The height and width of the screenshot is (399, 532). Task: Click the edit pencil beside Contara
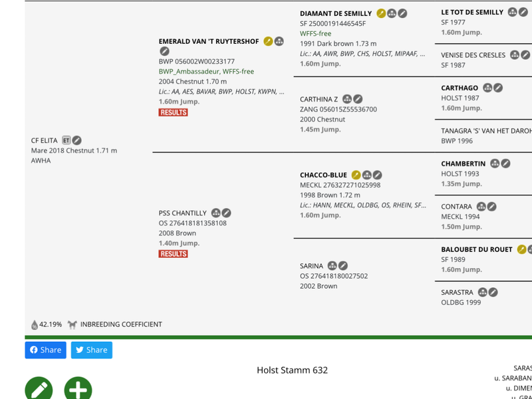[492, 207]
